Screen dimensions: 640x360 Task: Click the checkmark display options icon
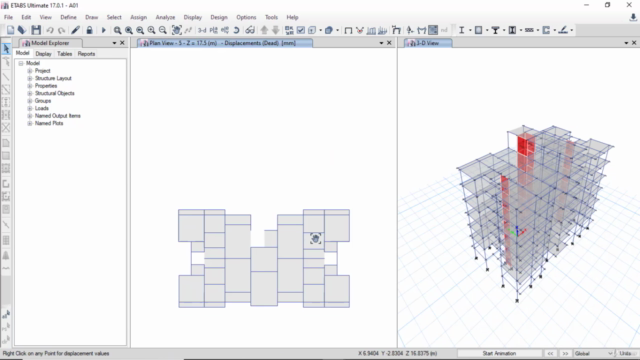point(301,30)
